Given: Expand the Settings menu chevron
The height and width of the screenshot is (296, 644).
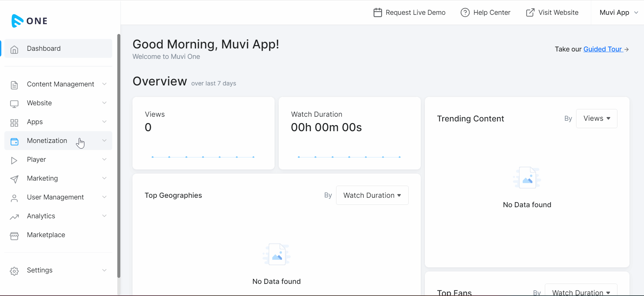Looking at the screenshot, I should tap(104, 270).
